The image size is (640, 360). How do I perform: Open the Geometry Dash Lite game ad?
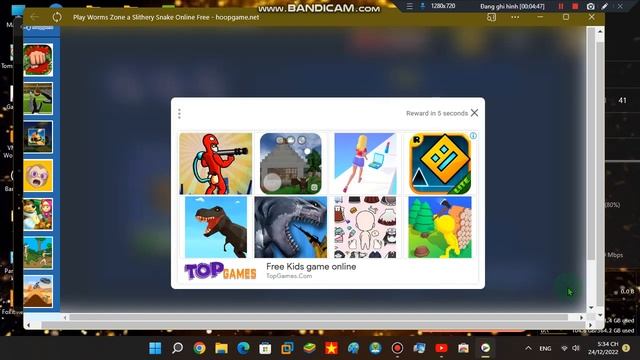[x=440, y=163]
